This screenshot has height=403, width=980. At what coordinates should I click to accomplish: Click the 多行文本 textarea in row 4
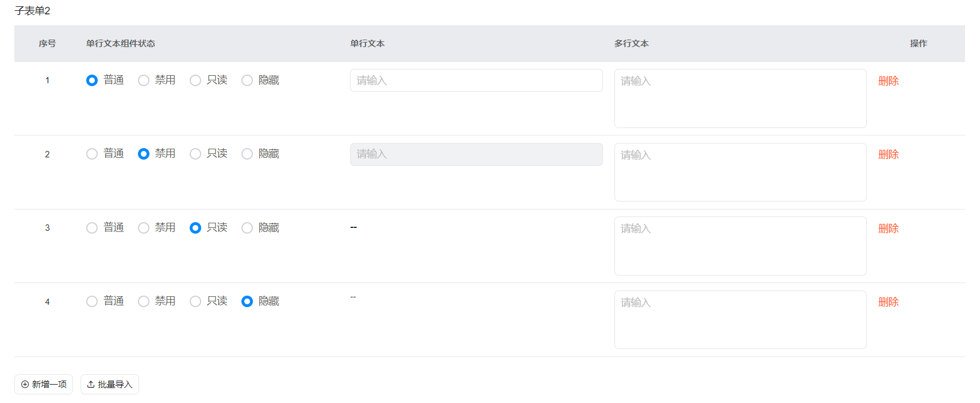pos(740,320)
